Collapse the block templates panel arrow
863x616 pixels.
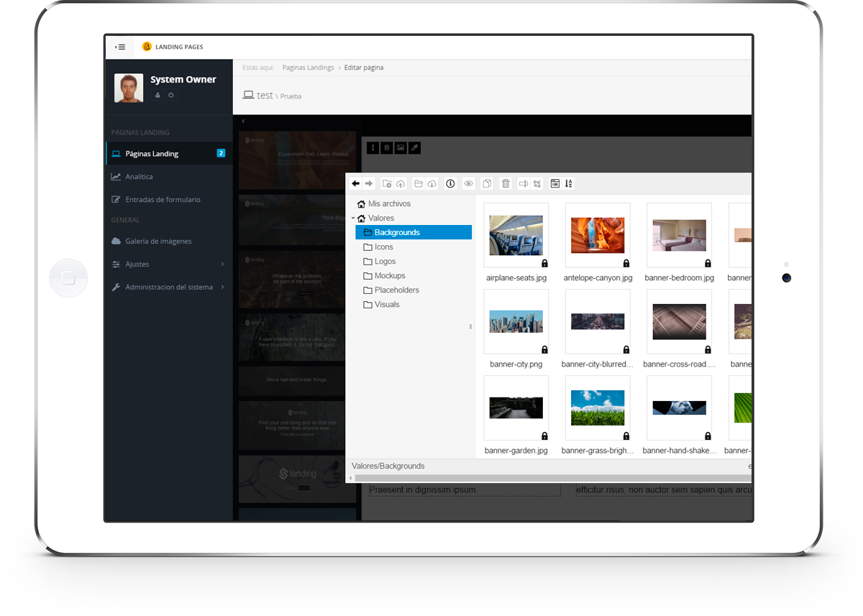(x=243, y=121)
